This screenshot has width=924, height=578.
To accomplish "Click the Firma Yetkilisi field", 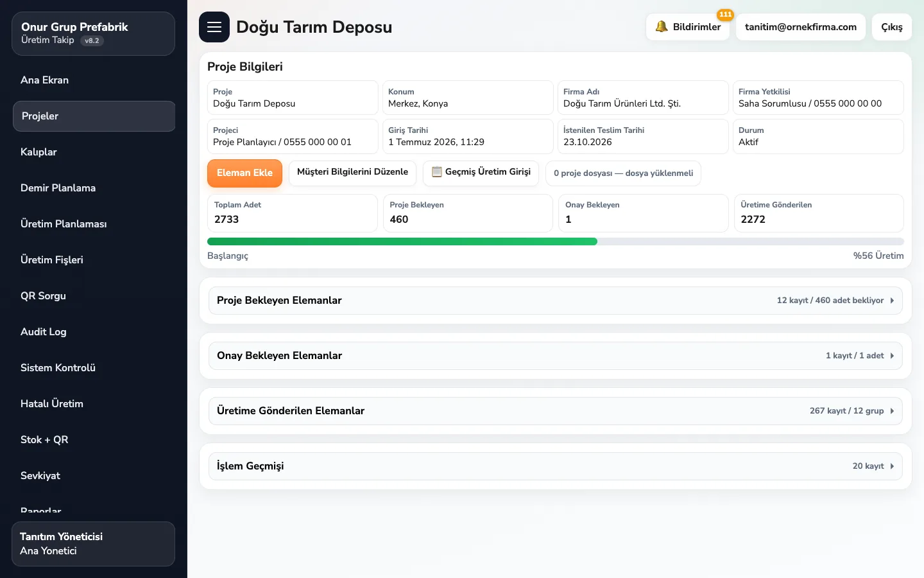I will (818, 98).
